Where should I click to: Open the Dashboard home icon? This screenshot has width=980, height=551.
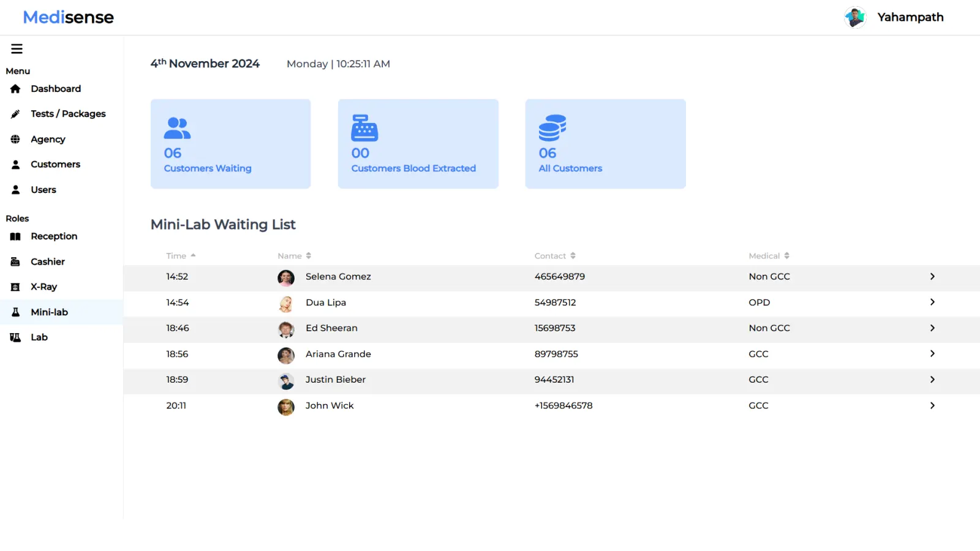click(x=15, y=89)
